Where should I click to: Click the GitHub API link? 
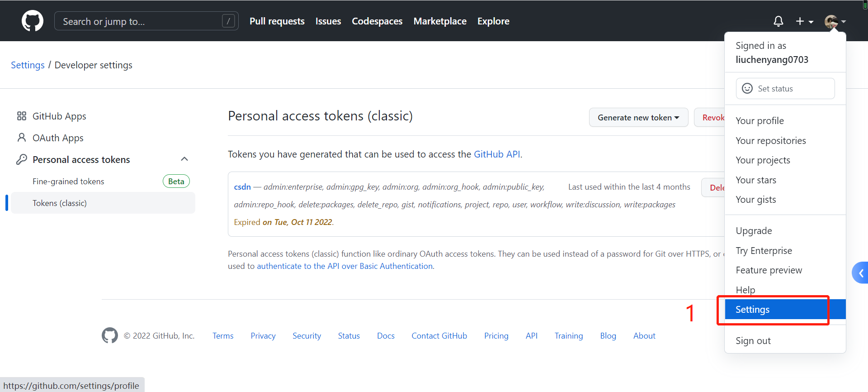pyautogui.click(x=496, y=154)
